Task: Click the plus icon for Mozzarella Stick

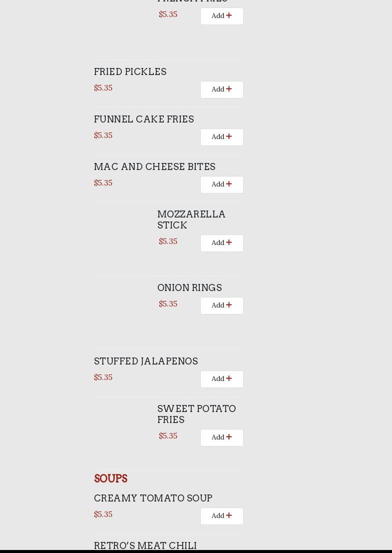Action: pyautogui.click(x=229, y=242)
